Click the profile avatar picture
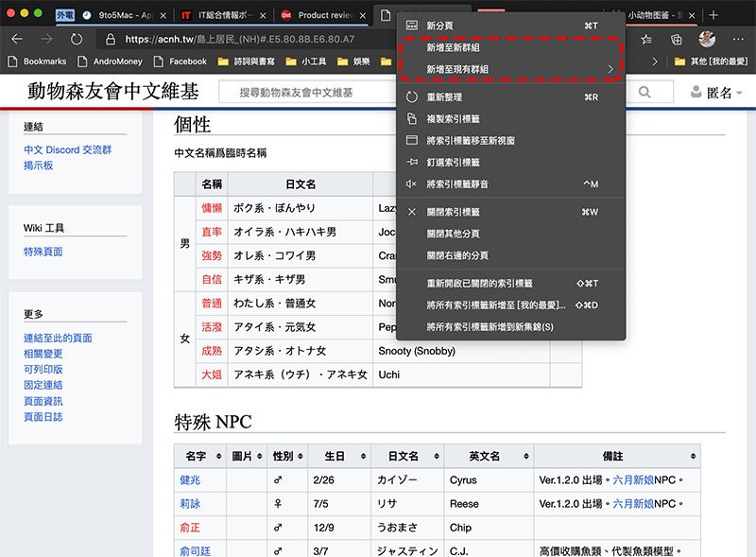 [x=707, y=39]
